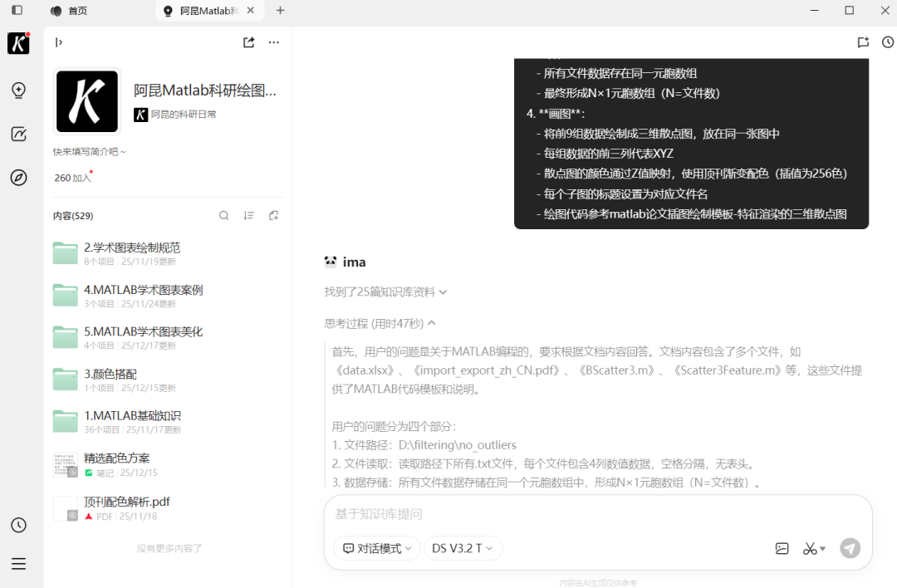The image size is (897, 588).
Task: Change content sort order icon
Action: point(249,216)
